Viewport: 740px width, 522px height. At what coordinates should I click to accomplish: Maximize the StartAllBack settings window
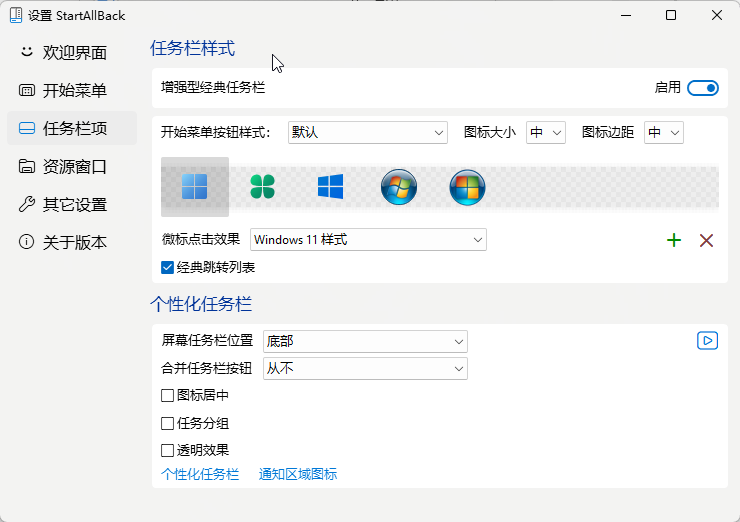671,15
